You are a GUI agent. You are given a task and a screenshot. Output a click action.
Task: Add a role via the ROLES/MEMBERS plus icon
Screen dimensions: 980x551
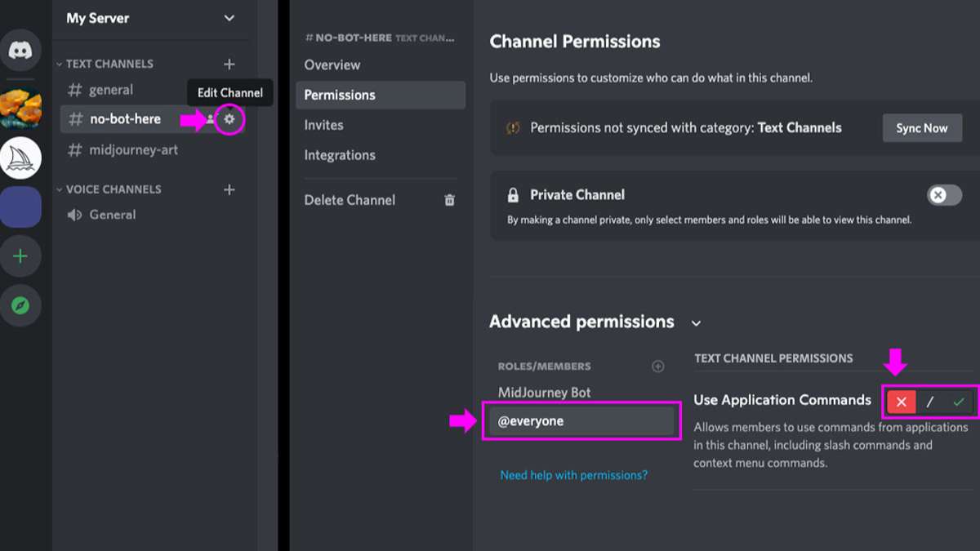tap(658, 366)
